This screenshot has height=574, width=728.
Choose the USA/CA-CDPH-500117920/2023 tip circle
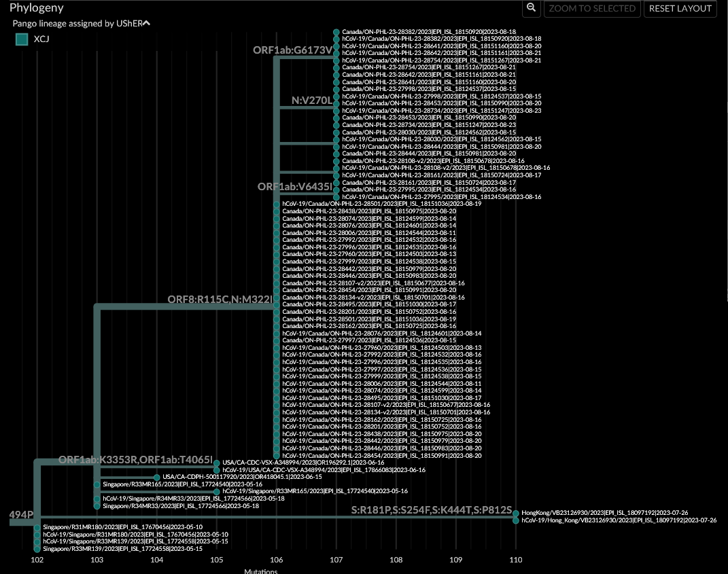157,478
